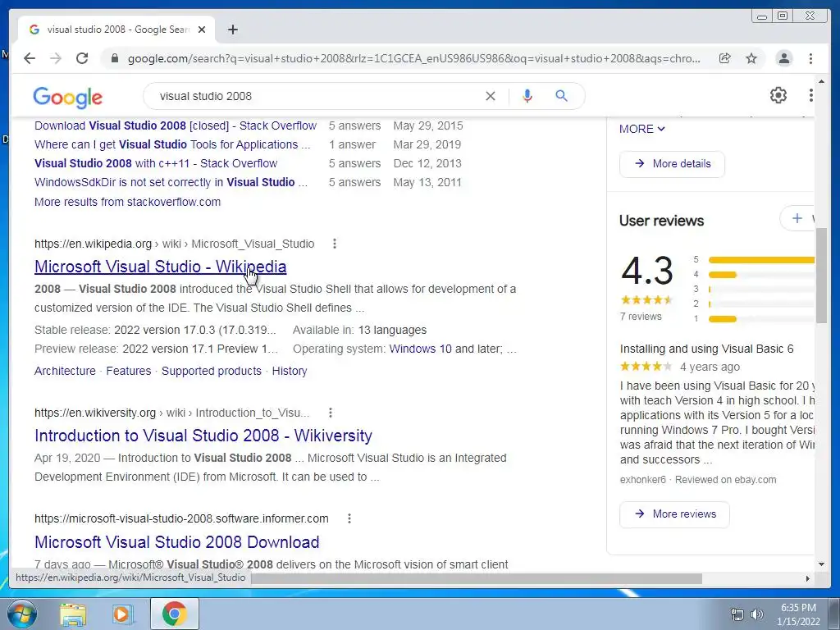Click the 5-star rating bar

[x=761, y=260]
